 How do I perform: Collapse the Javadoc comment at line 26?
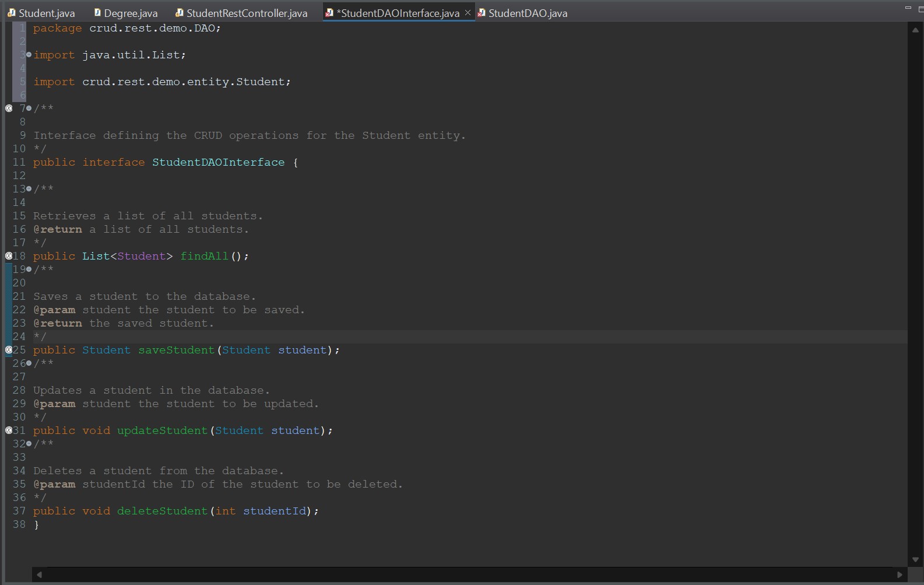tap(29, 363)
